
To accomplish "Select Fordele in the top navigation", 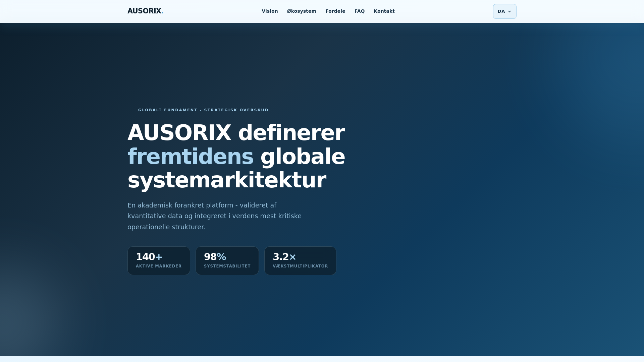I will pos(335,11).
